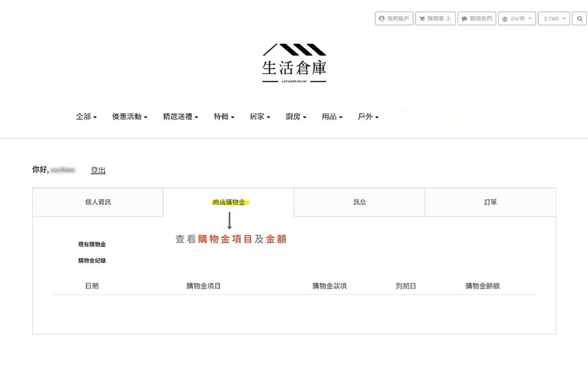Expand the 戶外 menu
The height and width of the screenshot is (372, 588).
click(368, 117)
